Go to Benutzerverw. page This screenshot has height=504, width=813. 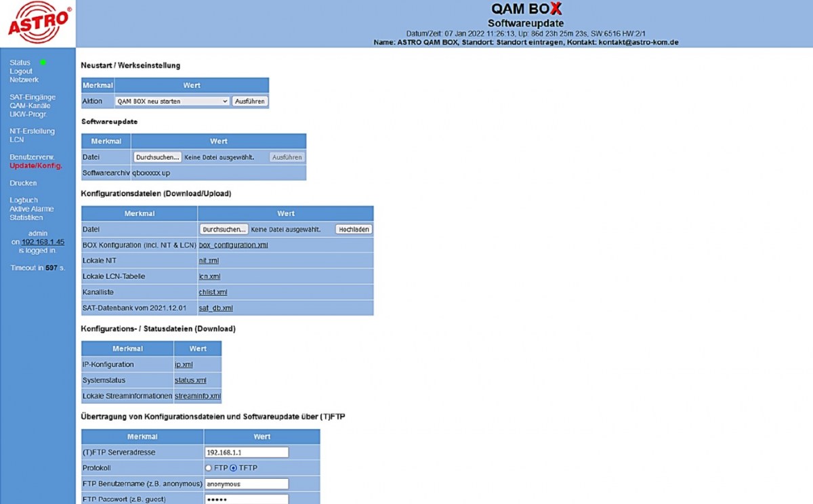[x=32, y=157]
